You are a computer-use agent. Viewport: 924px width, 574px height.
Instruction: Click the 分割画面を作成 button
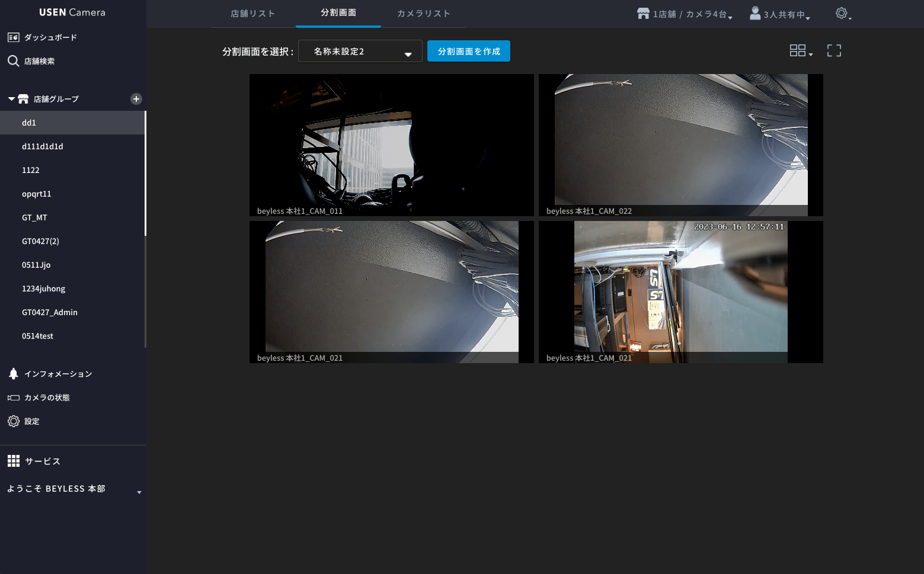click(x=468, y=52)
